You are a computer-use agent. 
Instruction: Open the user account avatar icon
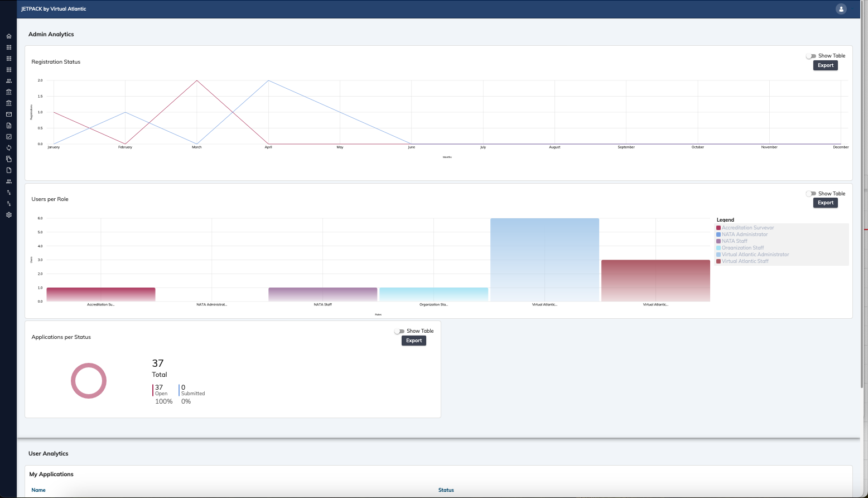(841, 9)
